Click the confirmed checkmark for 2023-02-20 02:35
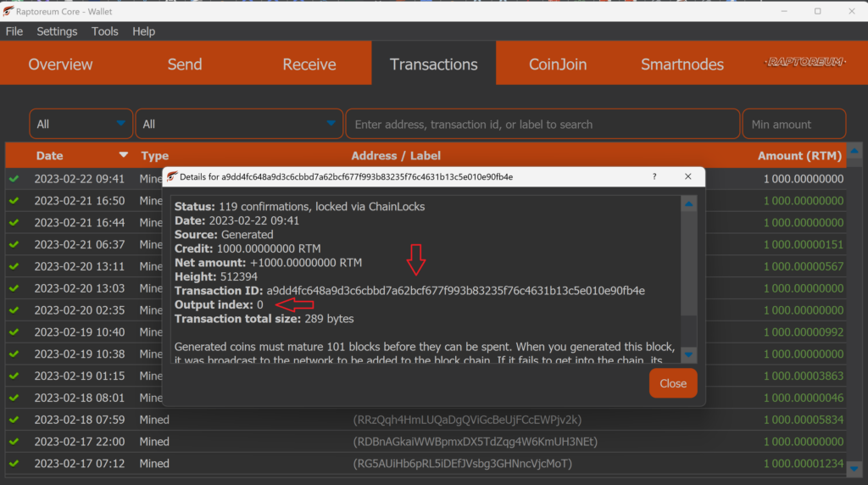868x485 pixels. pos(14,310)
